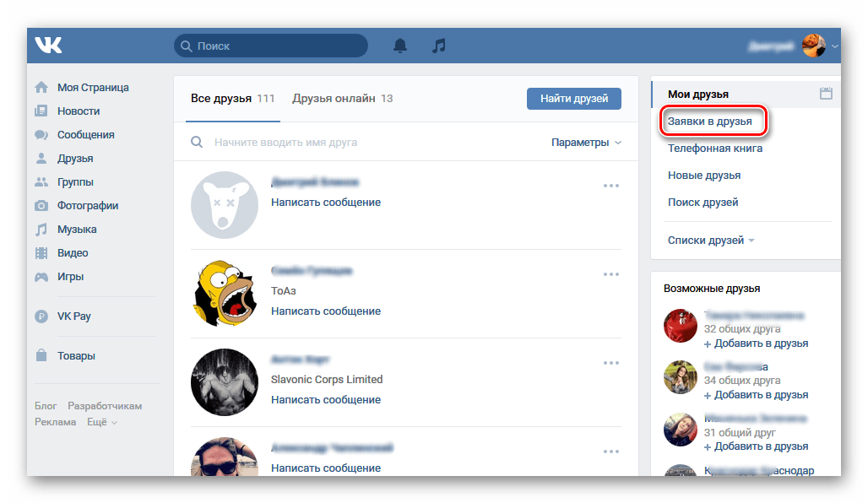Open Игры via the gamepad icon

coord(41,276)
